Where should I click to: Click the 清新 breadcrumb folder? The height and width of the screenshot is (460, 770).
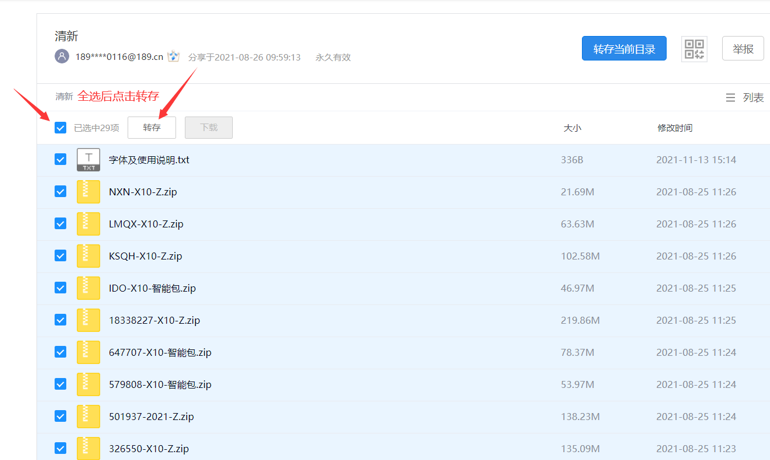tap(64, 97)
